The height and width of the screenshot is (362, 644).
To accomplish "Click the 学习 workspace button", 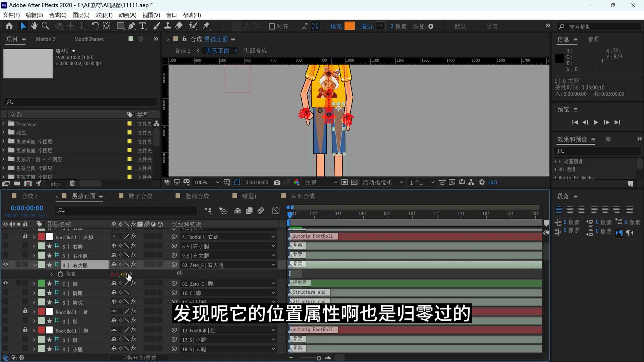I will pyautogui.click(x=492, y=26).
